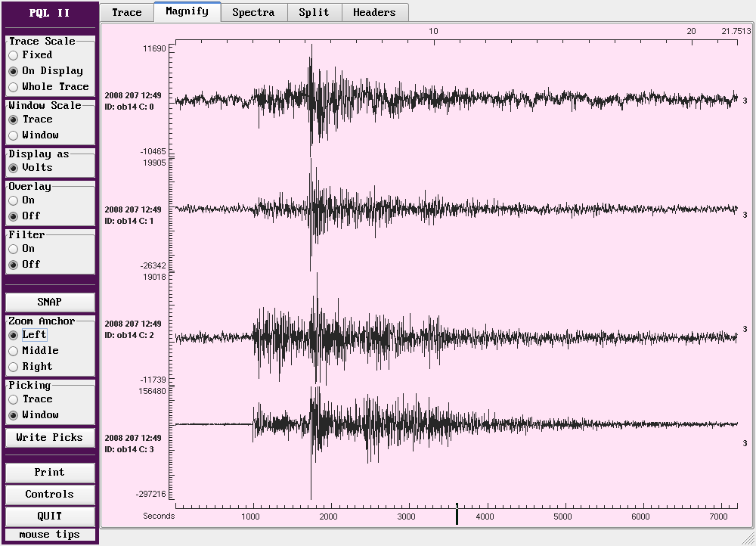Select Window under Window Scale
Image resolution: width=756 pixels, height=546 pixels.
[x=14, y=135]
